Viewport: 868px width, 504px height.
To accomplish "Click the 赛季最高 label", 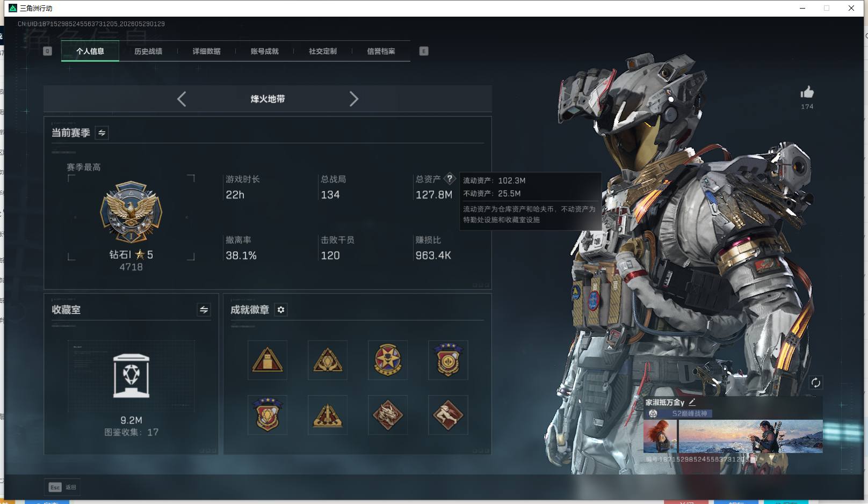I will click(83, 167).
